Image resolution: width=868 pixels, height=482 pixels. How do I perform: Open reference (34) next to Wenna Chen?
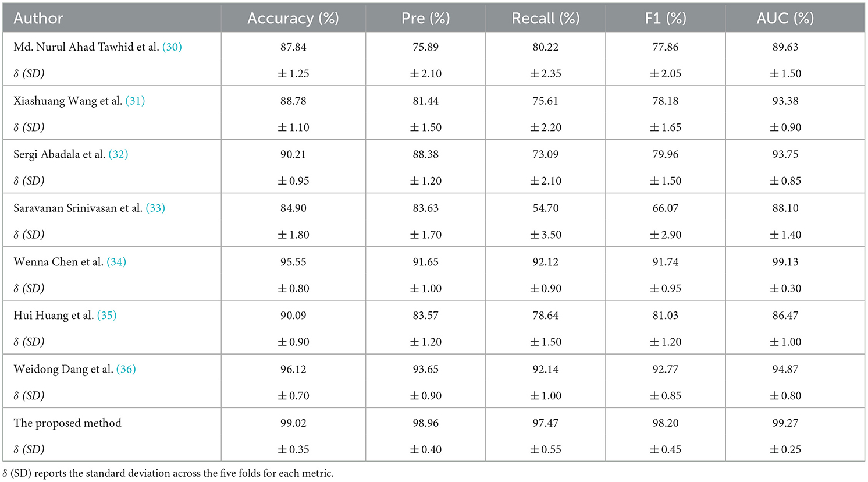pyautogui.click(x=116, y=262)
